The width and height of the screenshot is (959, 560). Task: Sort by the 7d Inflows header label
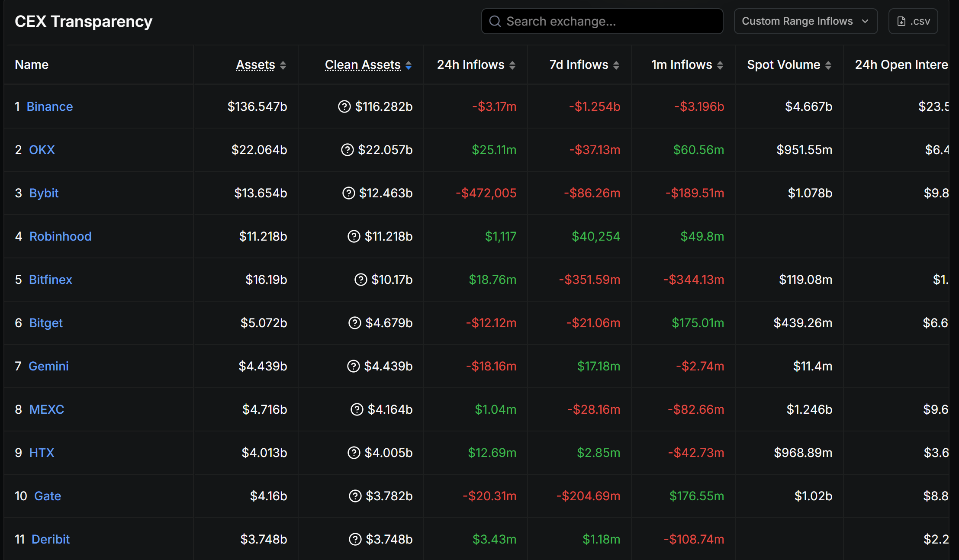579,65
